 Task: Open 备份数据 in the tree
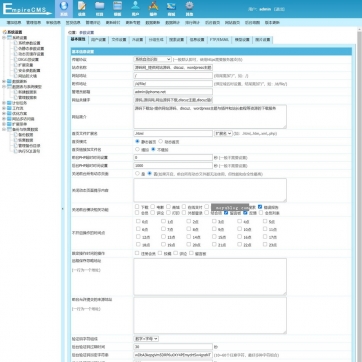tap(26, 135)
